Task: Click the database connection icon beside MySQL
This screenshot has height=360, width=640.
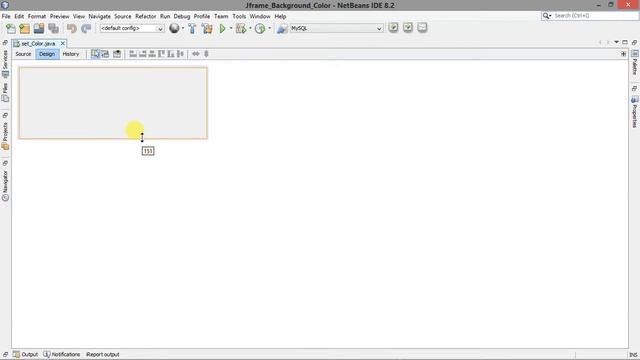Action: pos(282,28)
